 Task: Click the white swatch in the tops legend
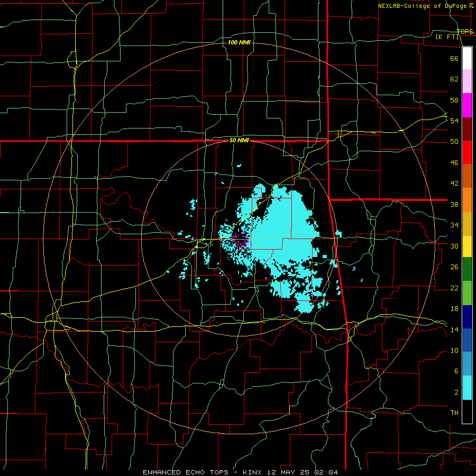pyautogui.click(x=467, y=58)
